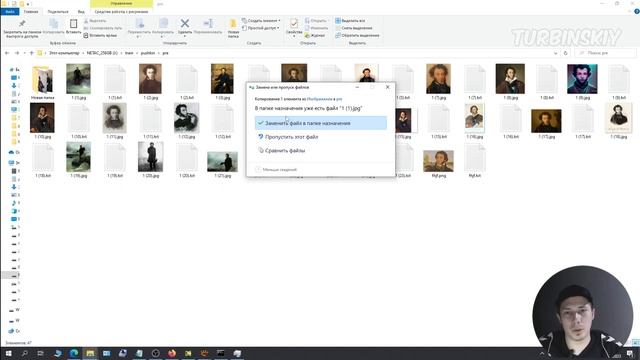
Task: Choose Пропустить этот файл (Skip)
Action: [x=321, y=137]
